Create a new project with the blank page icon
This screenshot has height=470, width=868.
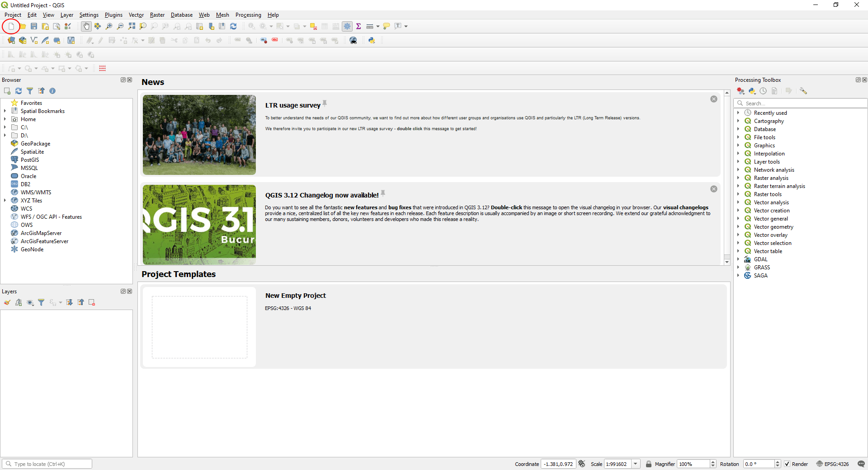(11, 26)
